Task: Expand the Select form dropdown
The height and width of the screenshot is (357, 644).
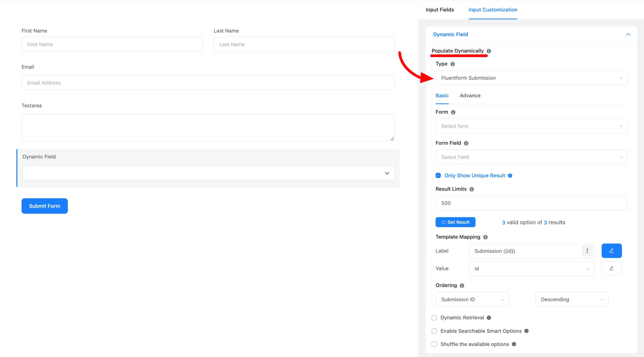Action: (531, 126)
